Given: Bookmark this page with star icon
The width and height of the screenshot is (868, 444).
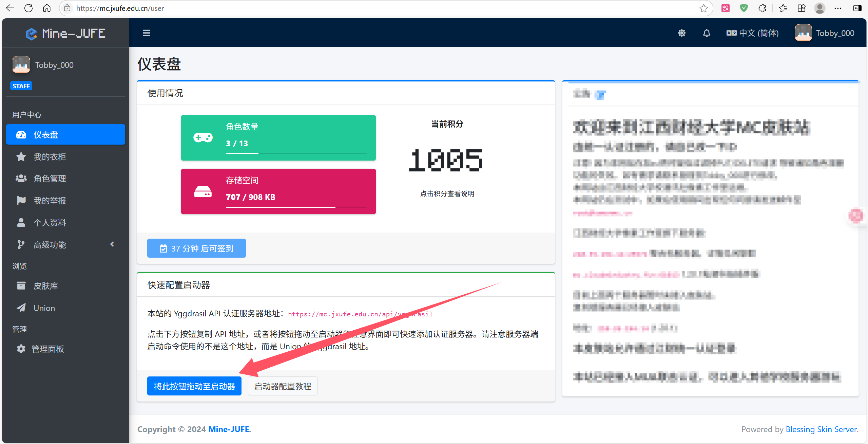Looking at the screenshot, I should coord(703,8).
